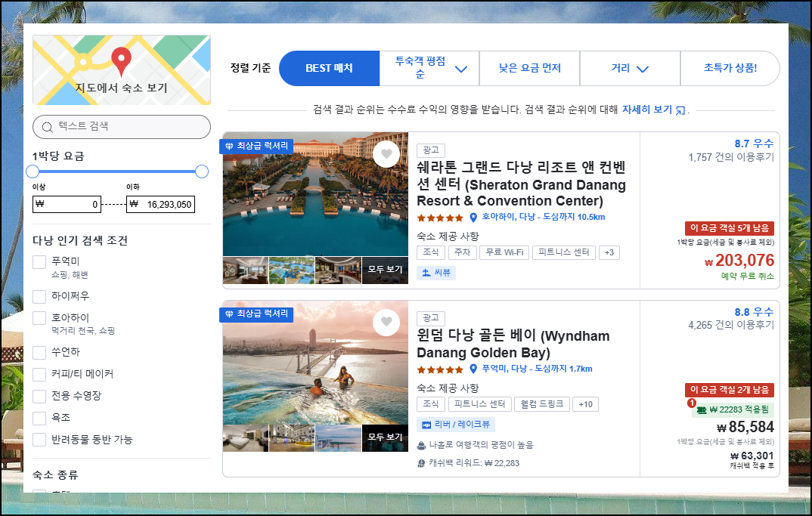Screen dimensions: 812x516
Task: Click the 웰컴 드링크 amenity tag
Action: point(542,404)
